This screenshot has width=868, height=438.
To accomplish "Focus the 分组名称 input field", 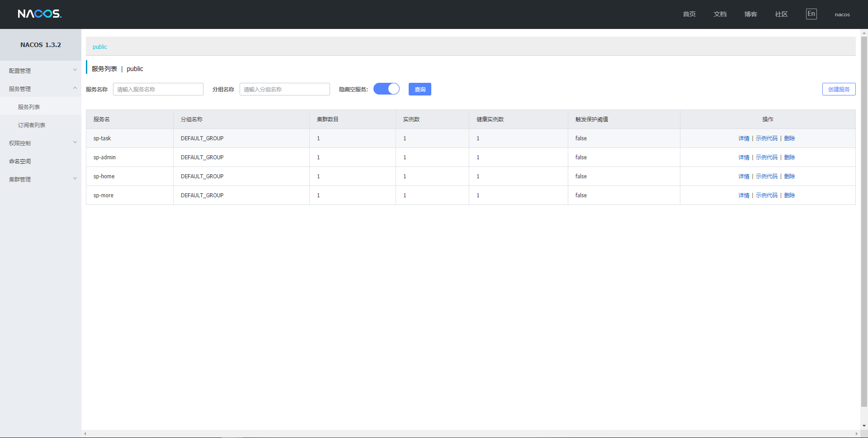I will [x=285, y=89].
